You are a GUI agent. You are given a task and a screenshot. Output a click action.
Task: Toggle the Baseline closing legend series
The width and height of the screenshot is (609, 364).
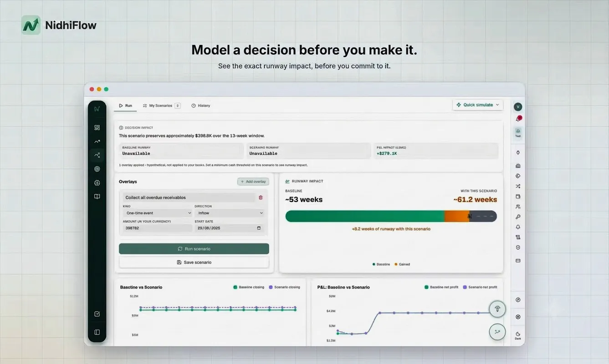pos(249,287)
